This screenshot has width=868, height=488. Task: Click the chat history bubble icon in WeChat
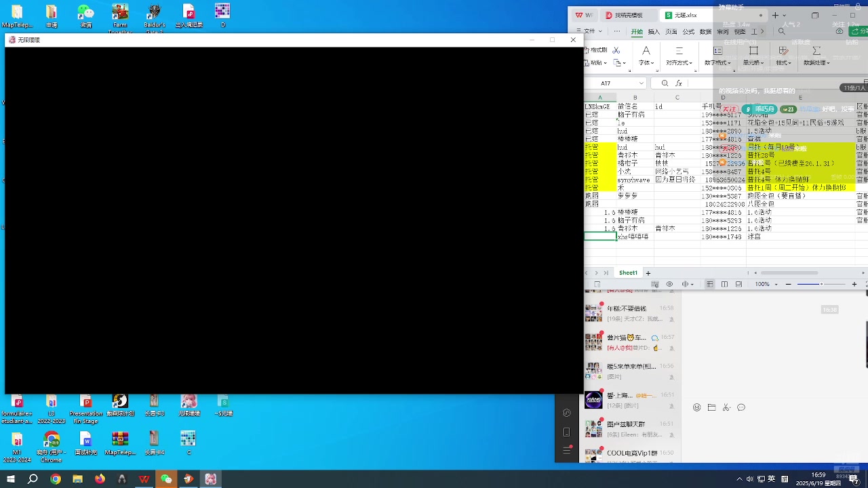click(x=741, y=407)
